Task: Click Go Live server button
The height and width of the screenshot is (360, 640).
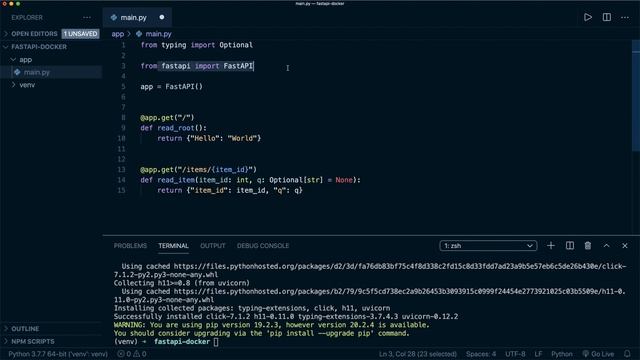Action: [x=598, y=354]
